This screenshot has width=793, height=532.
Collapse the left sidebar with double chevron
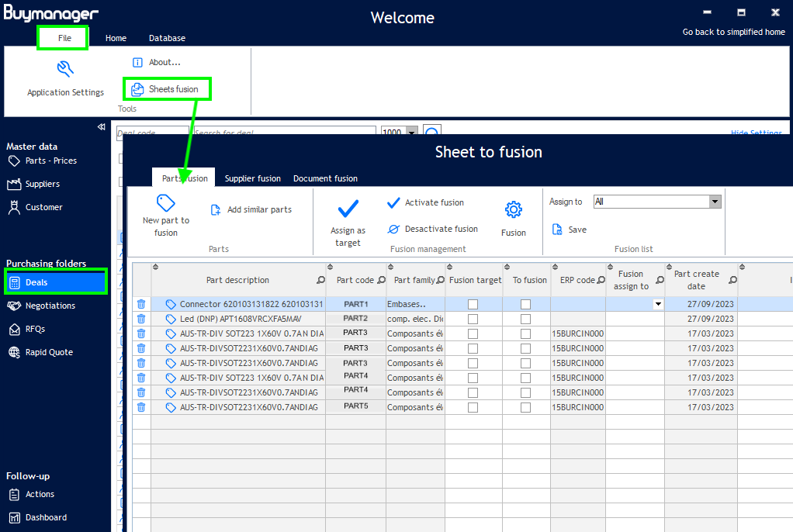[x=101, y=127]
